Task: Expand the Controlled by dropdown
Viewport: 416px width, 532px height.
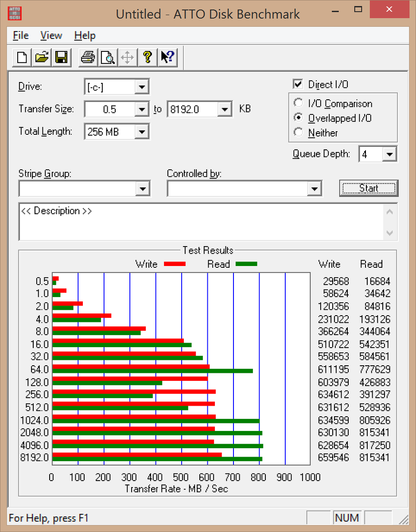Action: [314, 188]
